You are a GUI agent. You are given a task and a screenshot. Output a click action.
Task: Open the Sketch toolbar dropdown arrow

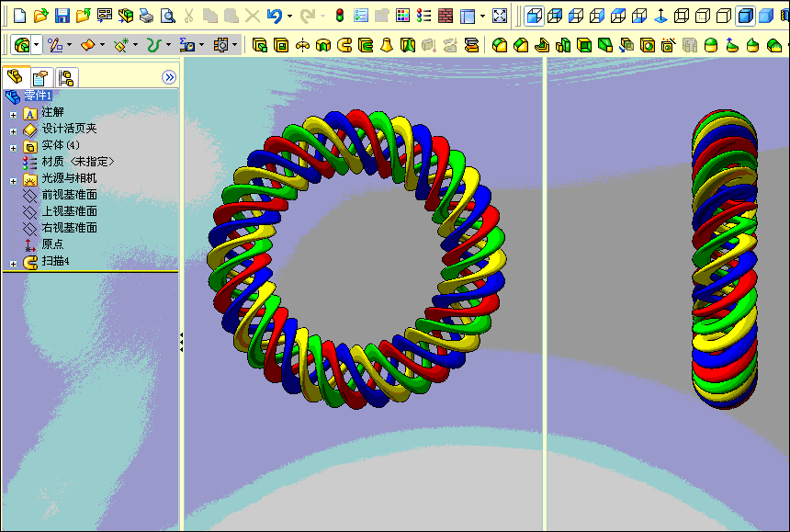(69, 45)
